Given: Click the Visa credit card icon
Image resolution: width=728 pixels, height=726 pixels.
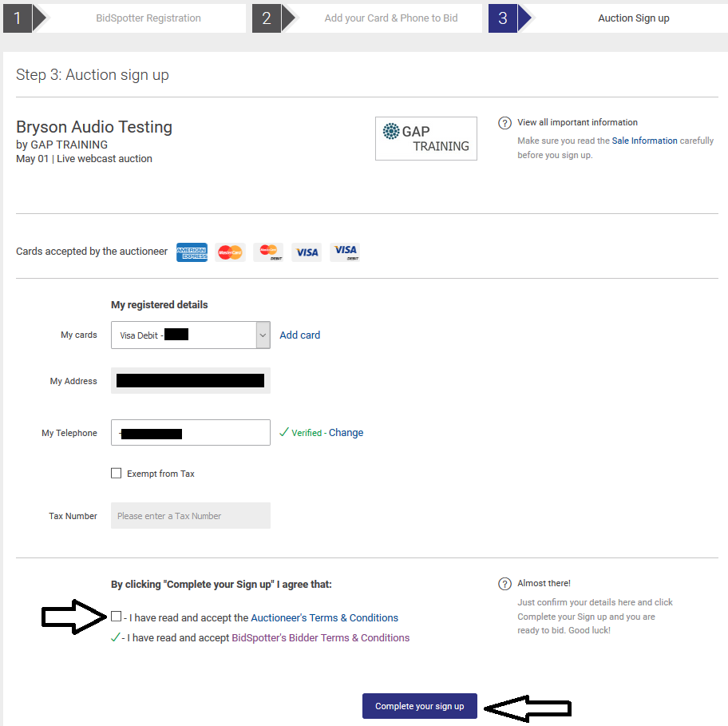Looking at the screenshot, I should coord(307,252).
